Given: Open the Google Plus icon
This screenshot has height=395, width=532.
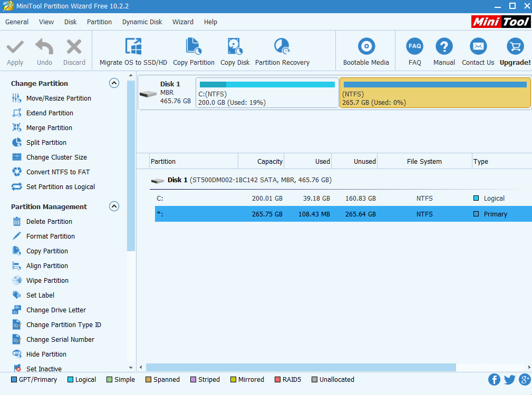Looking at the screenshot, I should point(525,379).
